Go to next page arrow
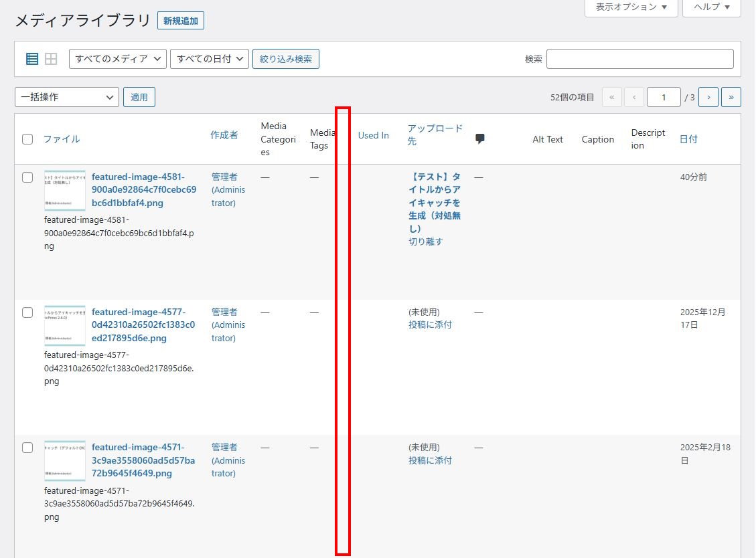This screenshot has width=756, height=558. coord(708,97)
